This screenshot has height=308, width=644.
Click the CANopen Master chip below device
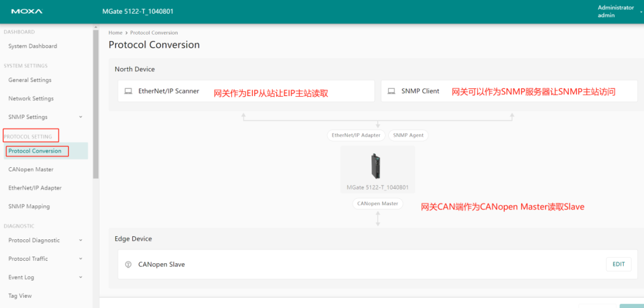click(x=378, y=204)
